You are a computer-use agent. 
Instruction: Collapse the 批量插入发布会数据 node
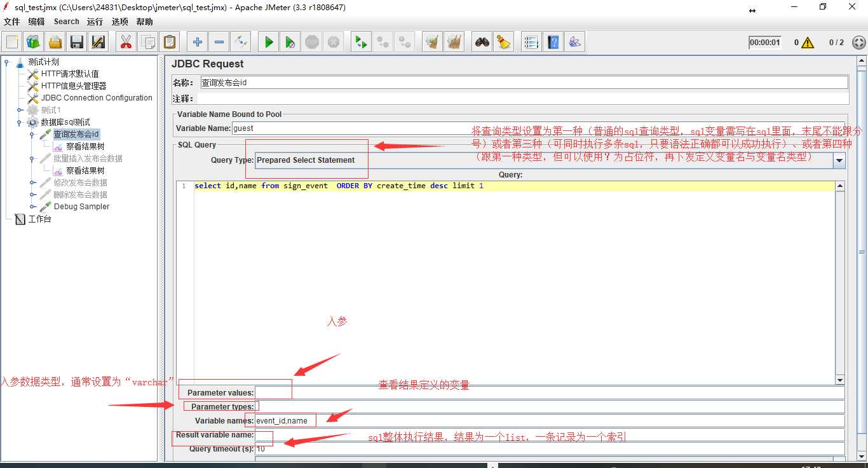point(32,158)
